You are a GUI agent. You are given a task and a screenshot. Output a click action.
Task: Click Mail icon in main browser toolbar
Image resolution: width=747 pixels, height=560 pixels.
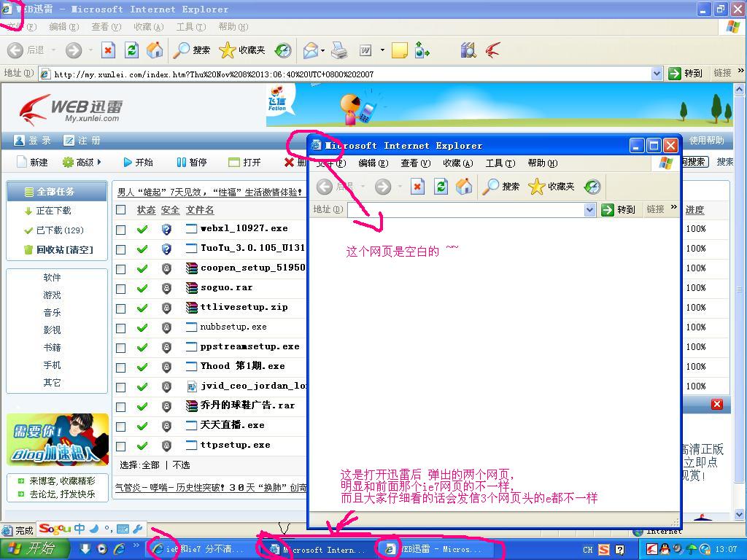click(311, 50)
